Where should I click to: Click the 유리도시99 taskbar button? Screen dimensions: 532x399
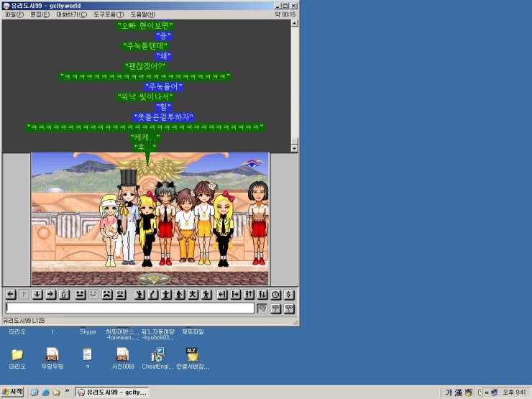pos(112,392)
